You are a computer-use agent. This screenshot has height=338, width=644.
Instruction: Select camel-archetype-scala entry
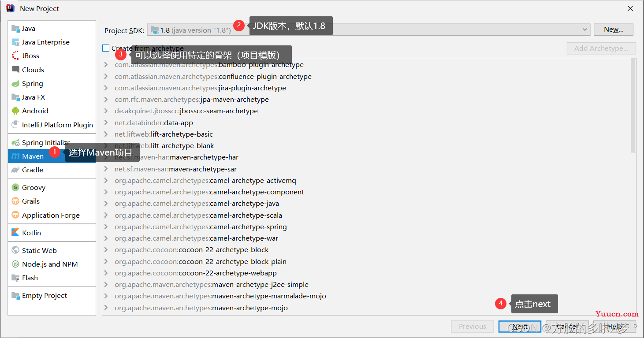[x=198, y=215]
